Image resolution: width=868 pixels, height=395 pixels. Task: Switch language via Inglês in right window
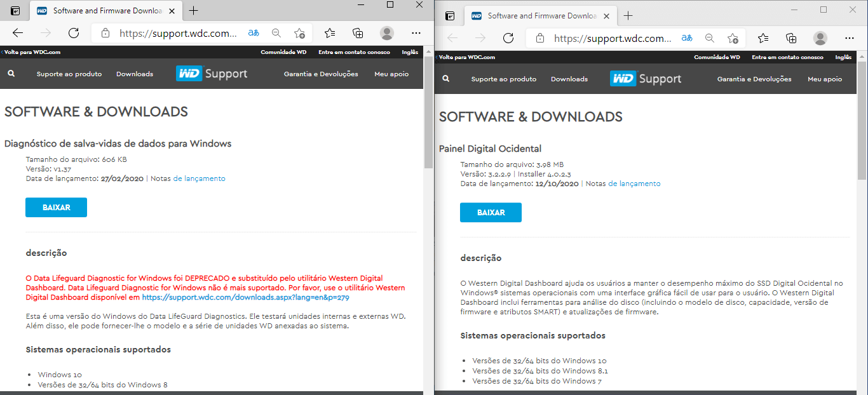(x=843, y=57)
